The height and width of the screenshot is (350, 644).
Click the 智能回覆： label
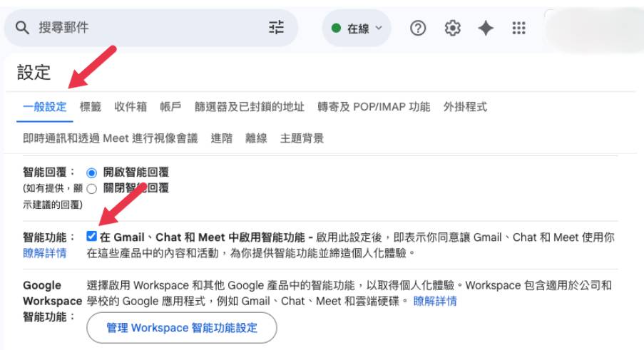pos(49,172)
